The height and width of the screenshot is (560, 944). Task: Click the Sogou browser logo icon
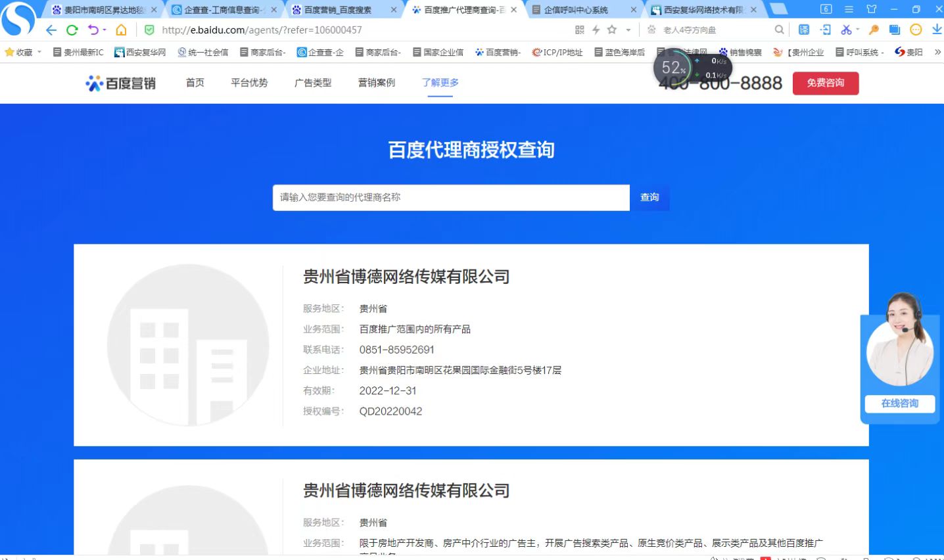[x=18, y=18]
